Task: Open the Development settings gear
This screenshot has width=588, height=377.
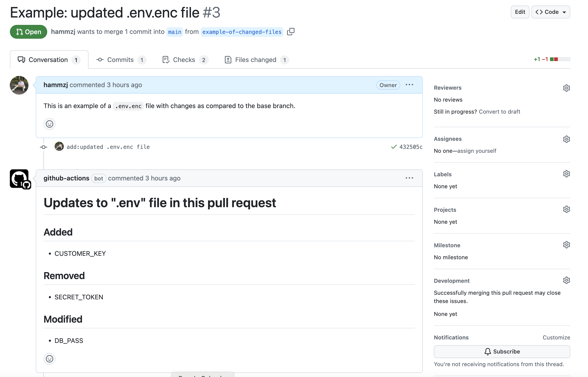Action: tap(566, 280)
